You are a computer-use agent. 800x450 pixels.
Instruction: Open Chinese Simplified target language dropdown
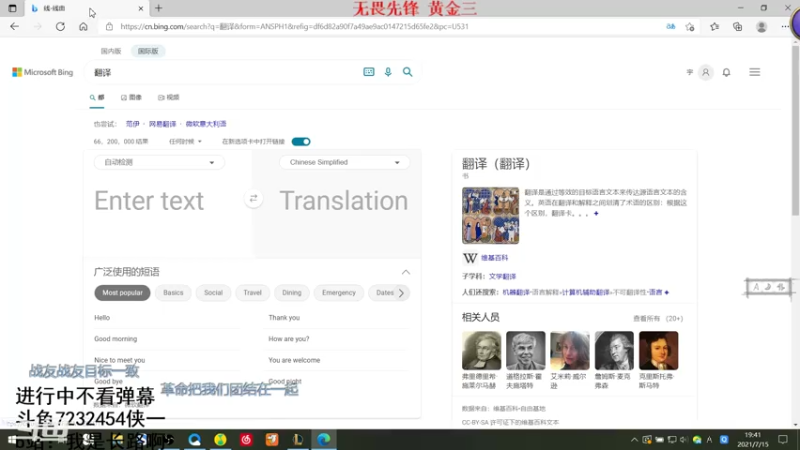click(344, 162)
